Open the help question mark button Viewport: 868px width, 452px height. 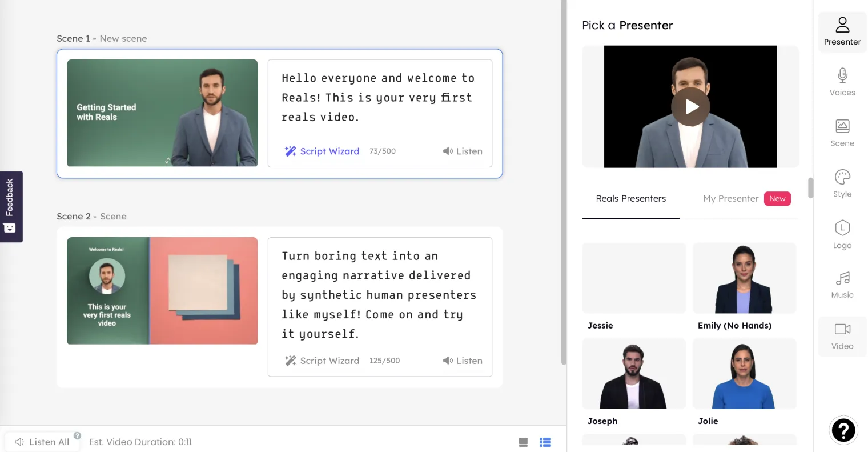[843, 430]
